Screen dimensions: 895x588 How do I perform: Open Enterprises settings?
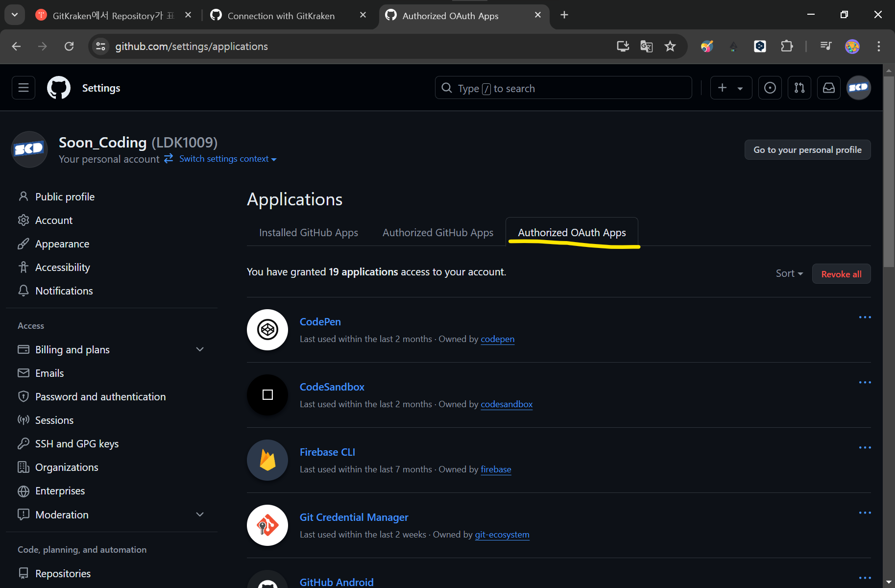click(x=60, y=490)
